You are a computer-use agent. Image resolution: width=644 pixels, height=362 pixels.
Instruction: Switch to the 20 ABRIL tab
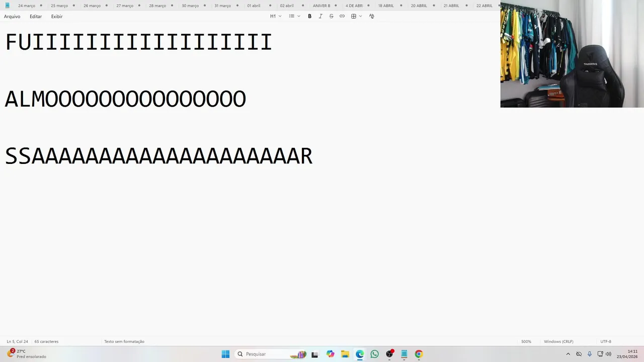tap(419, 6)
